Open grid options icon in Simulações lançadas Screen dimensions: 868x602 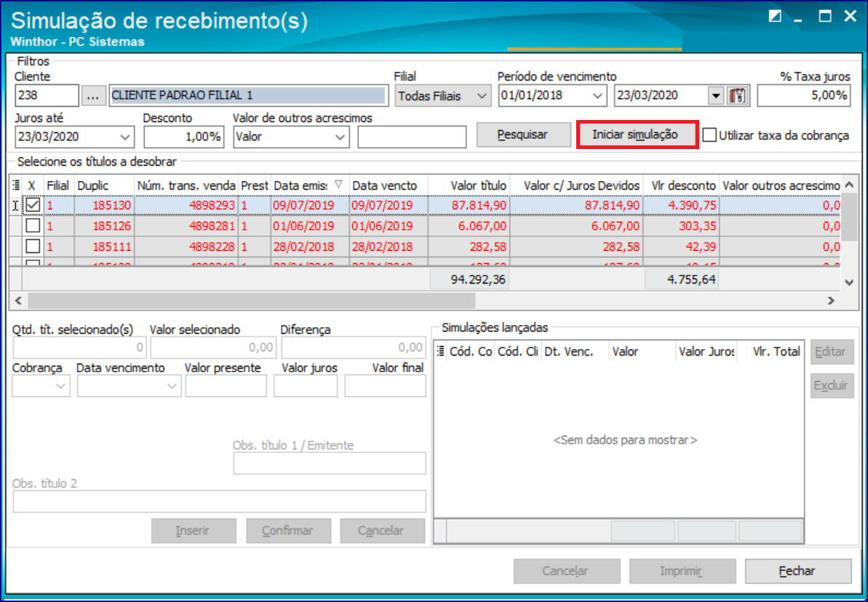click(441, 350)
